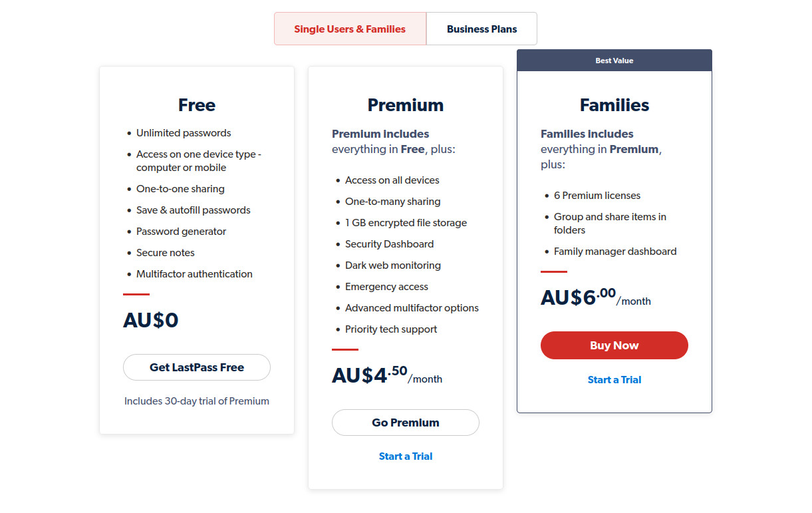
Task: Click the Premium plan heading
Action: (x=406, y=105)
